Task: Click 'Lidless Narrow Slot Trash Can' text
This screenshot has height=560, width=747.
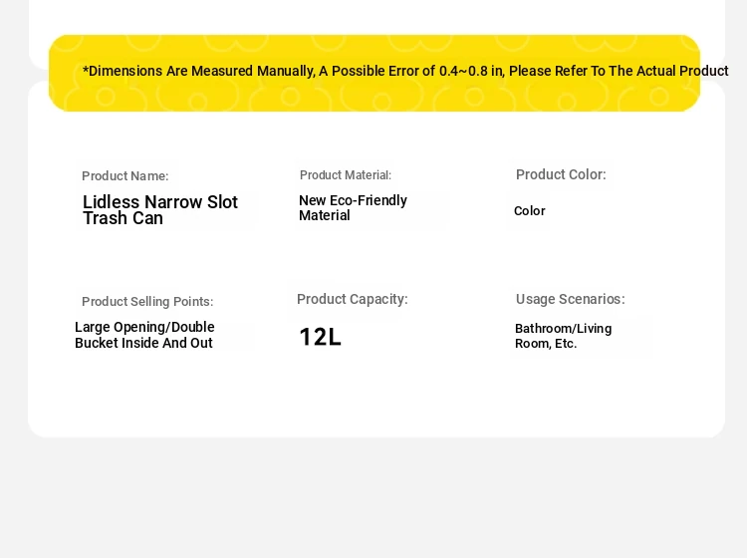Action: point(160,209)
